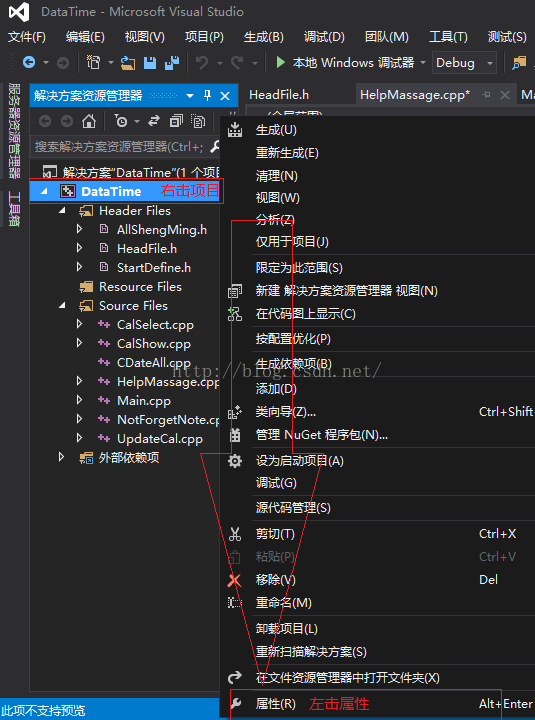Expand AllShengMing.h tree arrow
Image resolution: width=535 pixels, height=720 pixels.
click(x=79, y=229)
